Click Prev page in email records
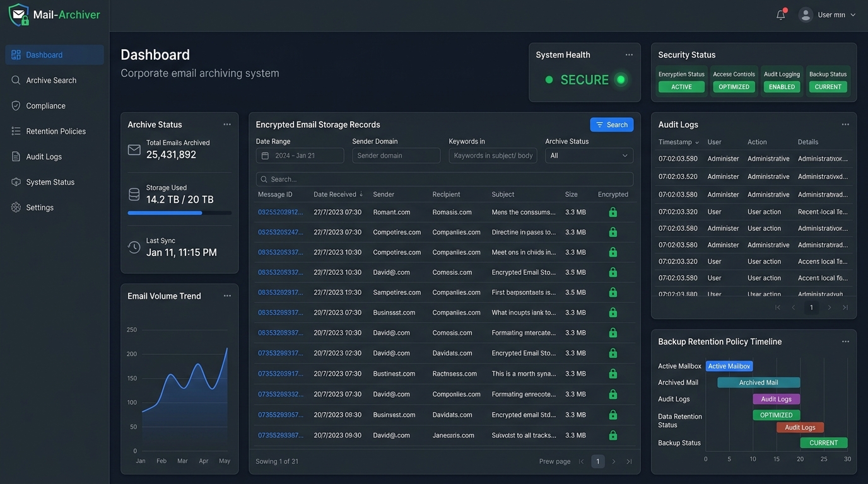The height and width of the screenshot is (484, 868). tap(554, 461)
